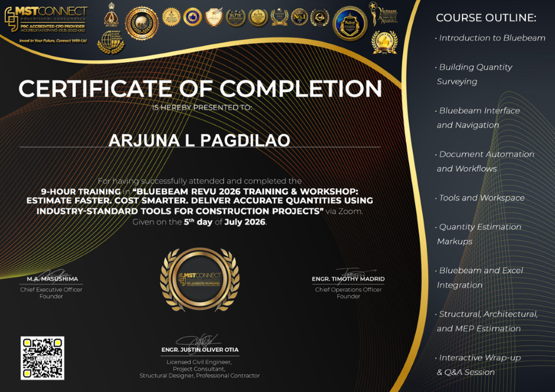Click the date "July 2026"
555x392 pixels.
(245, 222)
